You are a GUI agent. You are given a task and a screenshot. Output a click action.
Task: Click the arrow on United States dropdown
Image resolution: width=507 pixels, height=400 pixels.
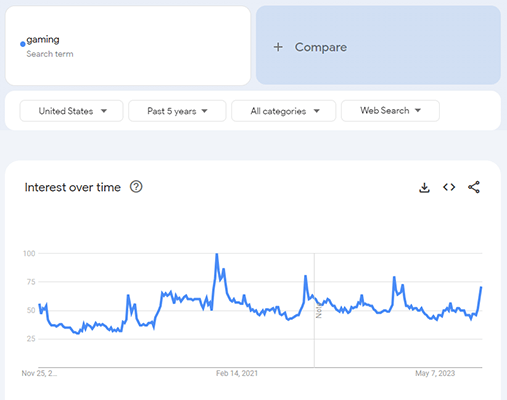click(x=104, y=111)
